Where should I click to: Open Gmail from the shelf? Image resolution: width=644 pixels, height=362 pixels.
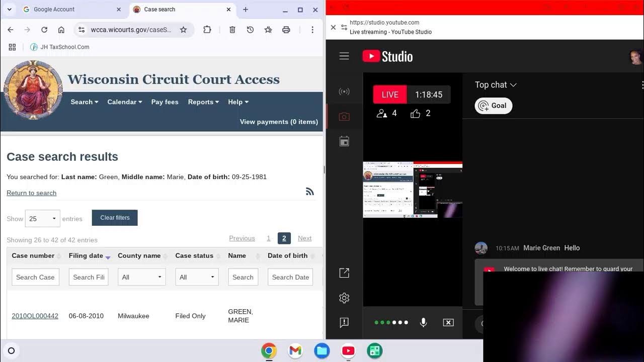coord(295,351)
